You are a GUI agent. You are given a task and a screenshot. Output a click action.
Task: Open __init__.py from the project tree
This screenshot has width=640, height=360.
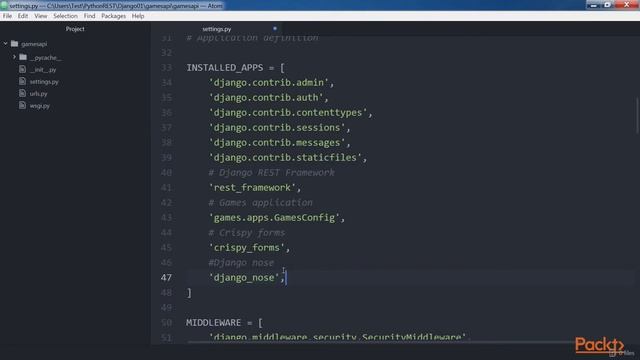click(x=43, y=70)
